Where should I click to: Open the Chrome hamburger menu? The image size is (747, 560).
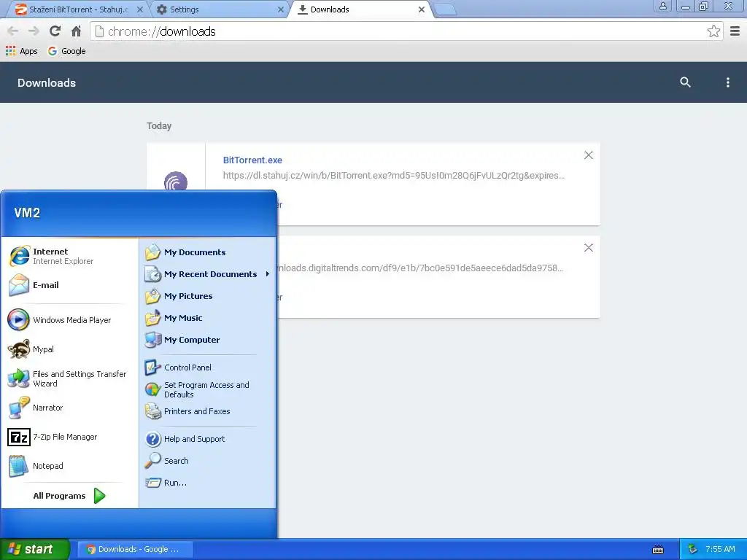point(735,31)
